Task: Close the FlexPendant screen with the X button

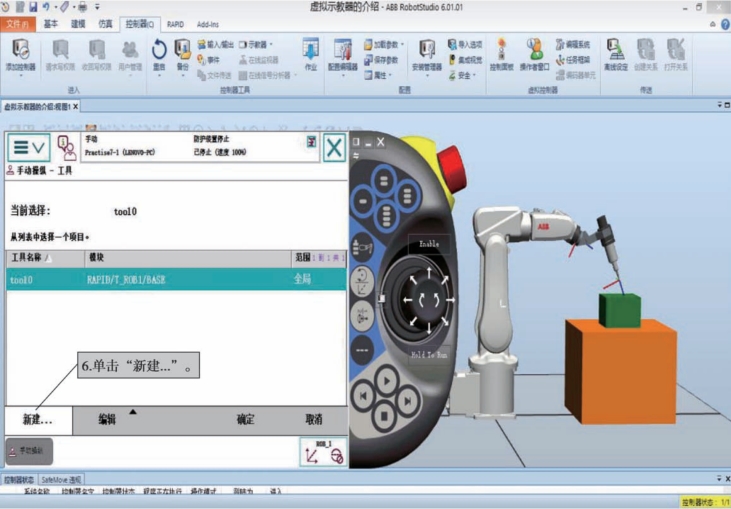Action: pyautogui.click(x=334, y=148)
